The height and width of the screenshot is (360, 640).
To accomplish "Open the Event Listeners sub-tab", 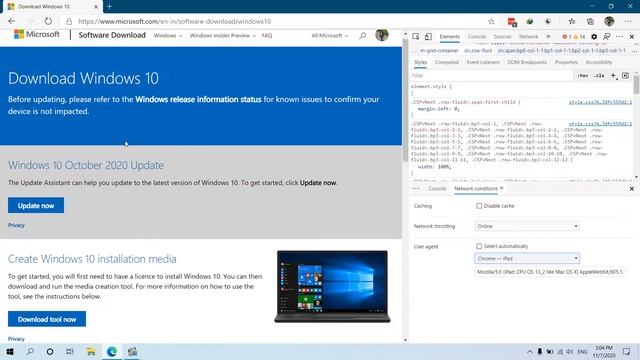I will [483, 62].
